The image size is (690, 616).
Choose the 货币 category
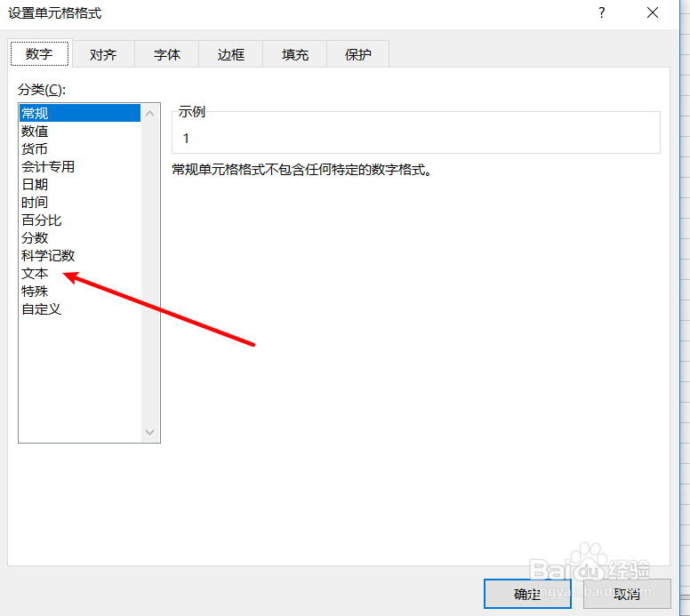(x=80, y=148)
